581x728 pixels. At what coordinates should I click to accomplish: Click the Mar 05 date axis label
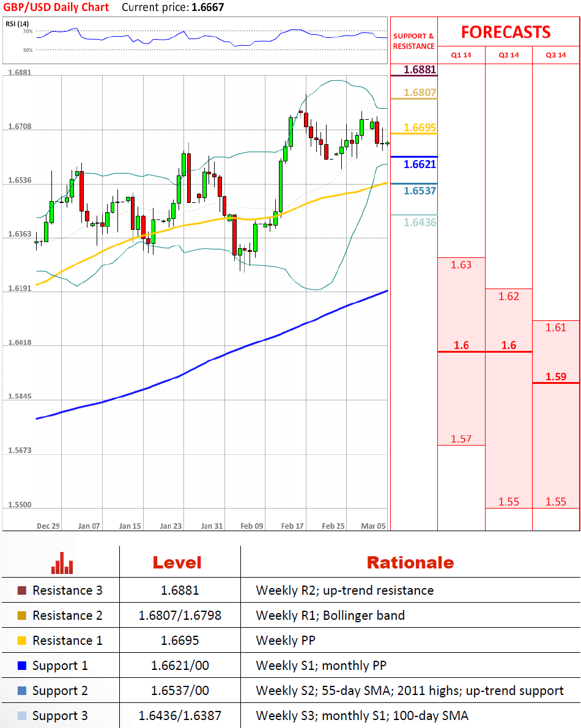point(374,526)
